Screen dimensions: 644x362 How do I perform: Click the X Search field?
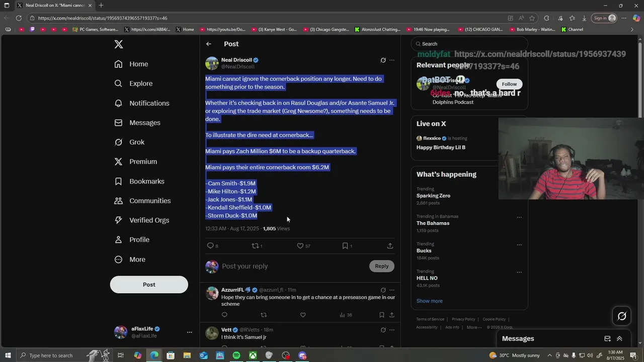[469, 44]
